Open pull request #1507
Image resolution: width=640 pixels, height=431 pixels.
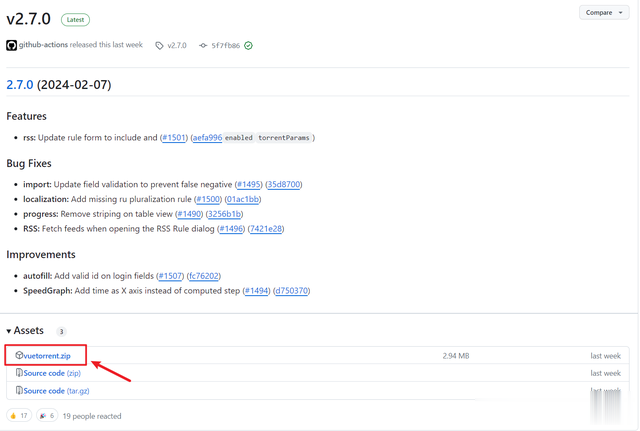point(170,276)
